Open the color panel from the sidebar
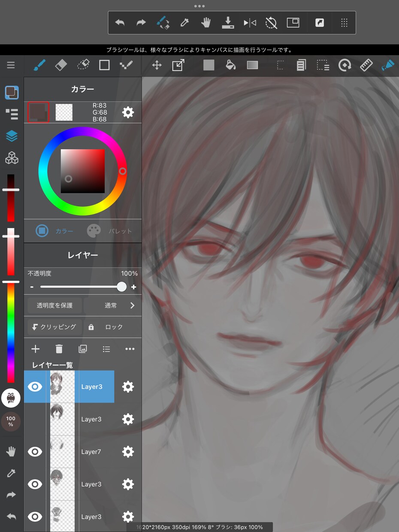The height and width of the screenshot is (532, 399). [x=12, y=92]
